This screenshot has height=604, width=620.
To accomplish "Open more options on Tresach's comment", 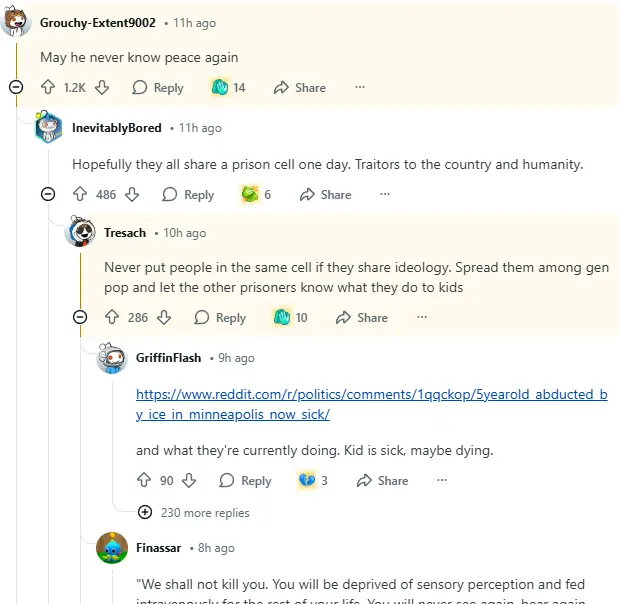I will (x=422, y=318).
